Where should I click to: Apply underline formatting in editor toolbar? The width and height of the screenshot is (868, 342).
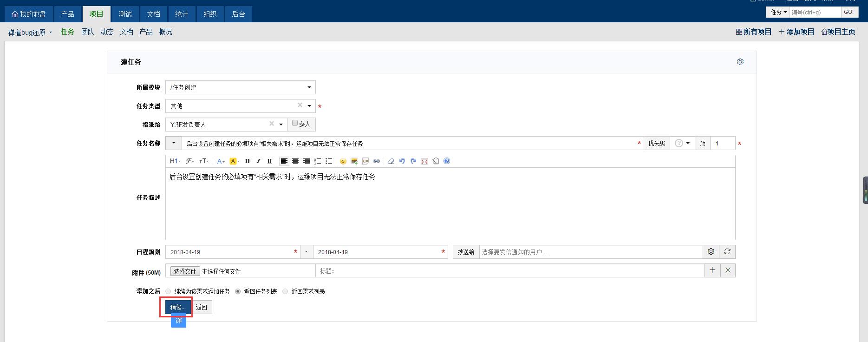(269, 161)
